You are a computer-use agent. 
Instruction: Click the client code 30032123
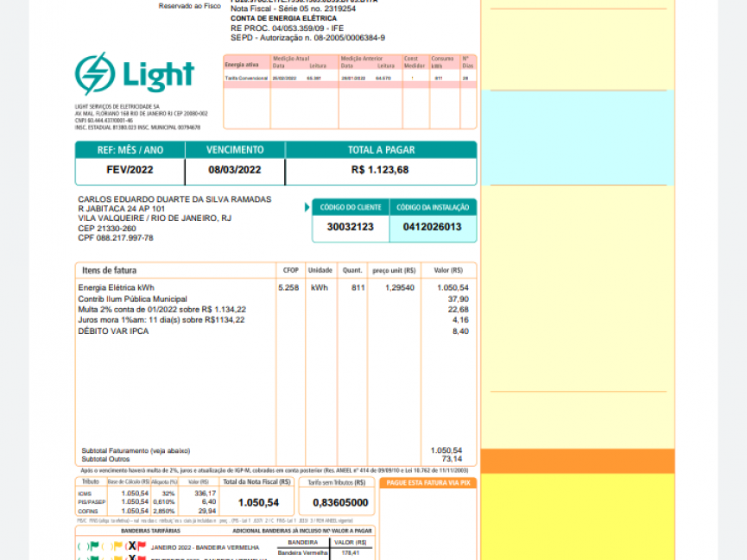351,227
